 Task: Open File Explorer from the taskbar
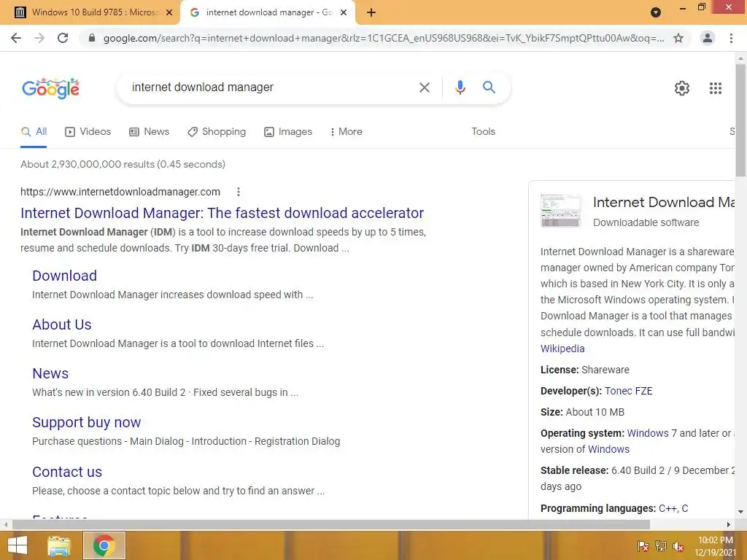[59, 545]
